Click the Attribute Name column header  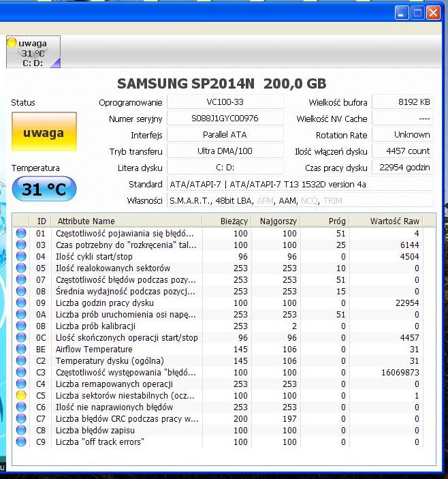[127, 221]
